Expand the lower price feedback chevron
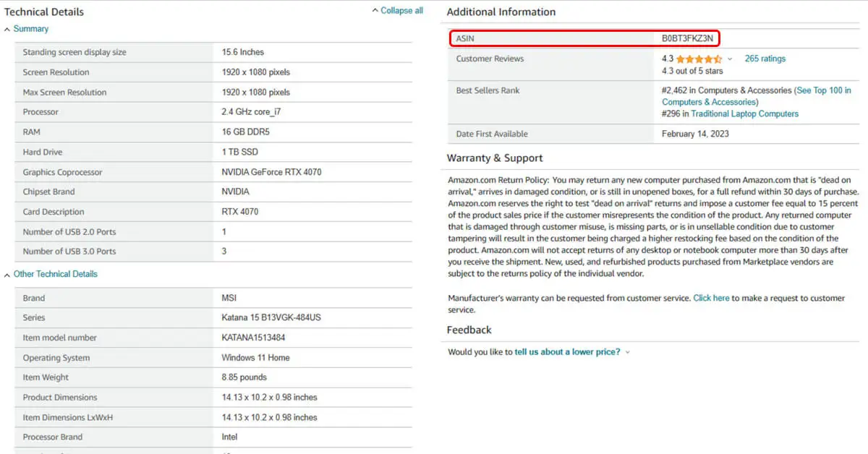This screenshot has height=454, width=868. [x=627, y=352]
